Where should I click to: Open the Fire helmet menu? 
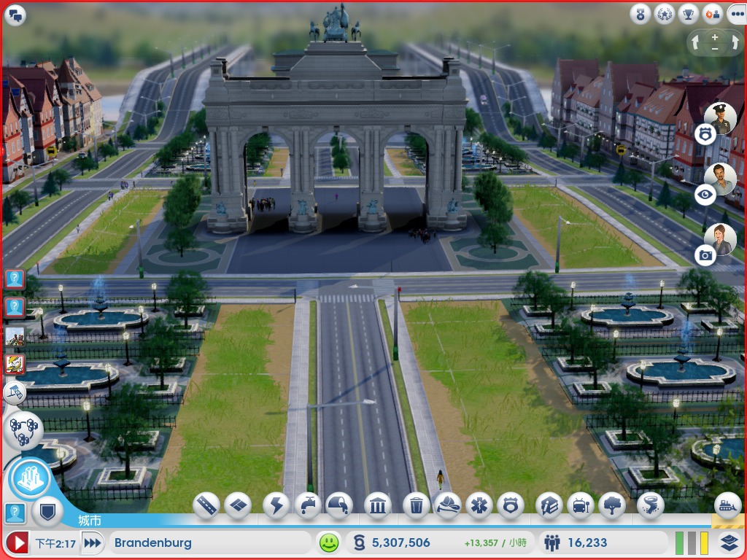point(448,506)
